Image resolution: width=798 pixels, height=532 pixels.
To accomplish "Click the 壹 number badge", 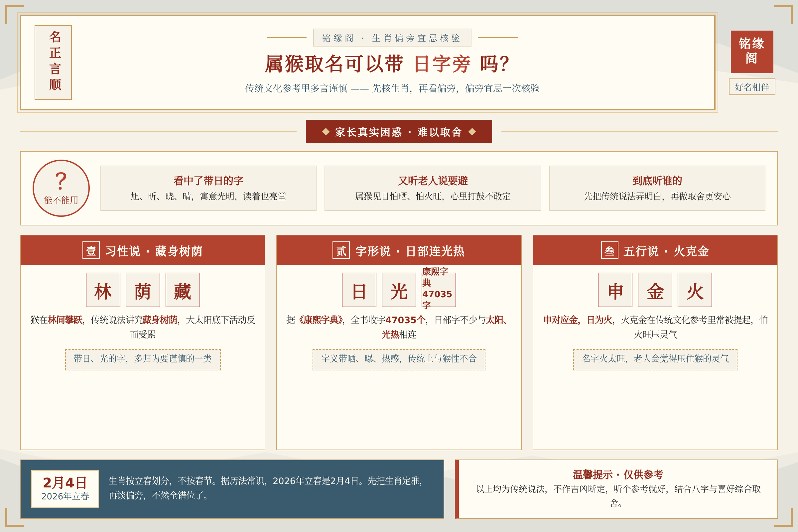I will click(91, 250).
